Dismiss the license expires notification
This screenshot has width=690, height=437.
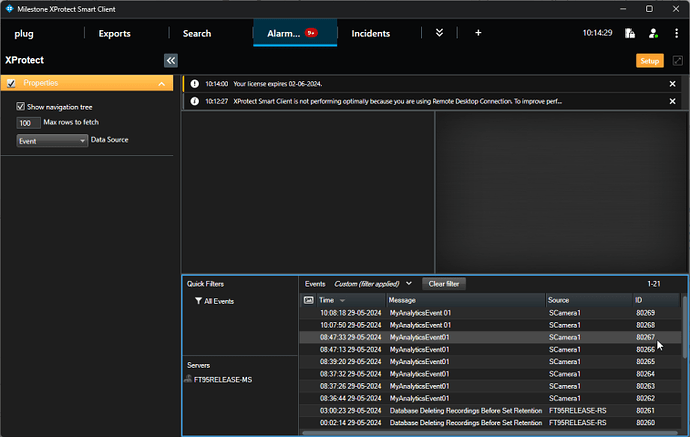tap(672, 84)
